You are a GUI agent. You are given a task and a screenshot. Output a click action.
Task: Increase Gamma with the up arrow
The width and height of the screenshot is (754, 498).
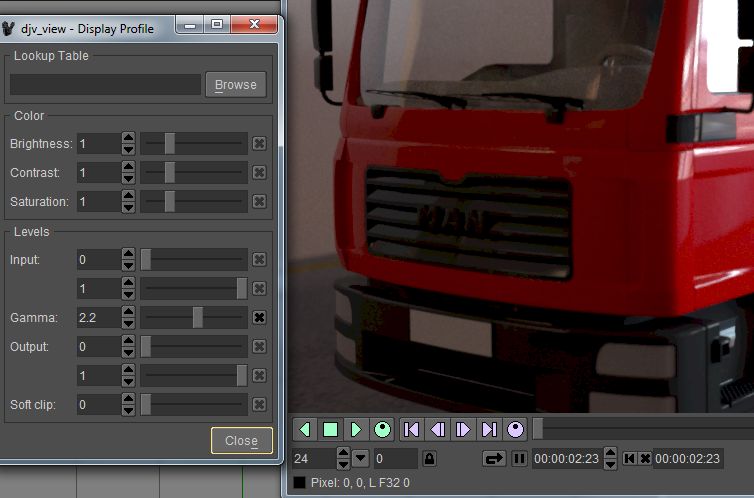(128, 311)
